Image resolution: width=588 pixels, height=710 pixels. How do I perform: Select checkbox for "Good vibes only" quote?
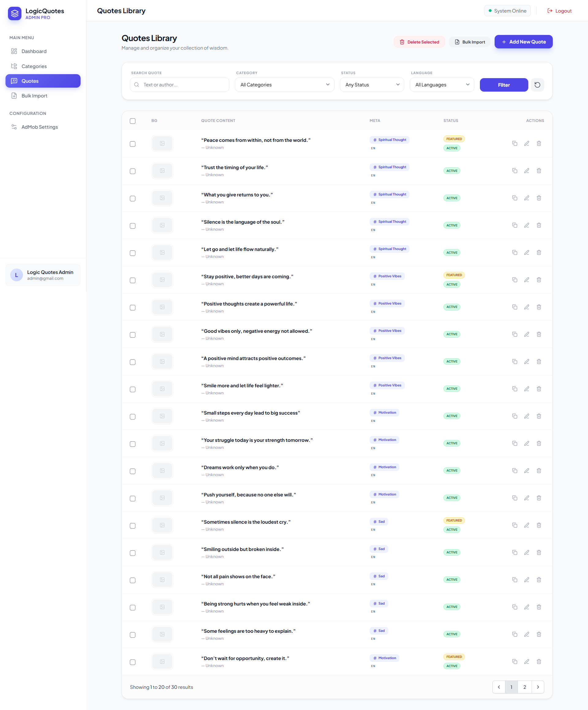[133, 335]
